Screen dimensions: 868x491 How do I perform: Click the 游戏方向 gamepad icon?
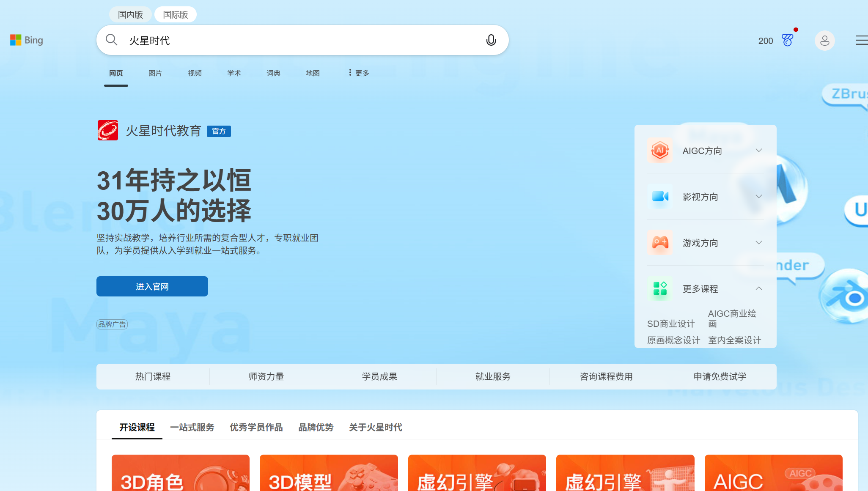660,243
